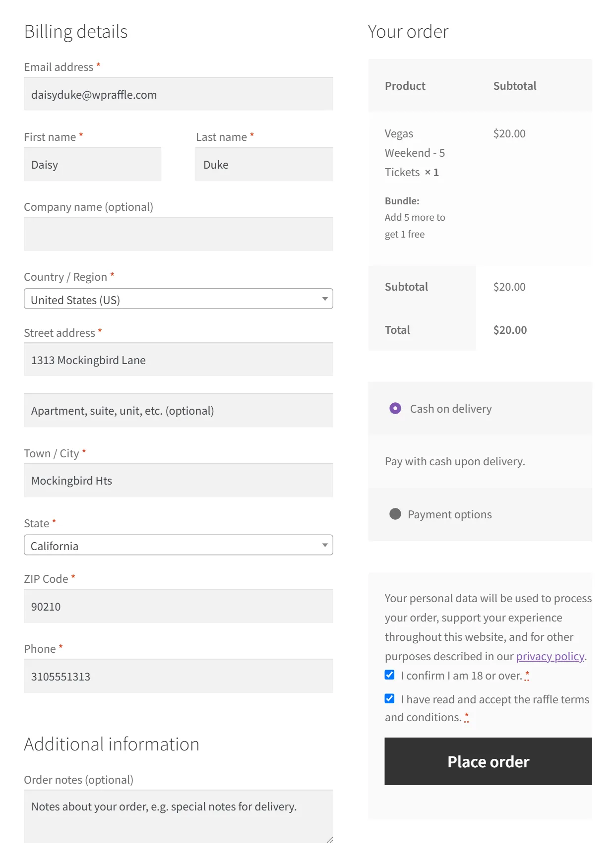The image size is (616, 867).
Task: Click the Bundle: label in order
Action: (x=402, y=201)
